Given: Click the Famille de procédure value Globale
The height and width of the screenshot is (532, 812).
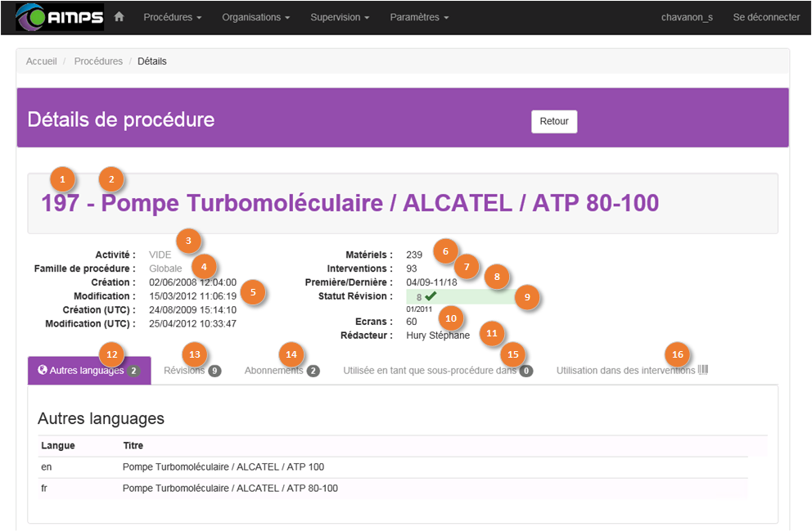Looking at the screenshot, I should tap(165, 268).
